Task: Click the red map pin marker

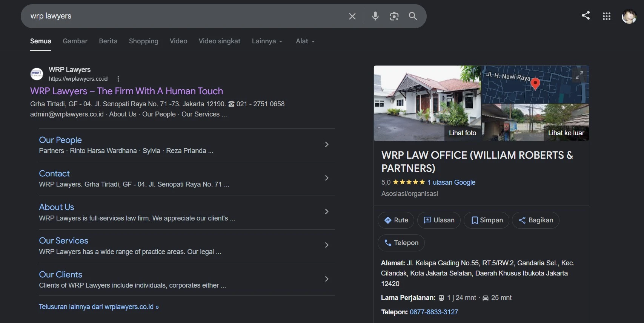Action: click(x=535, y=84)
